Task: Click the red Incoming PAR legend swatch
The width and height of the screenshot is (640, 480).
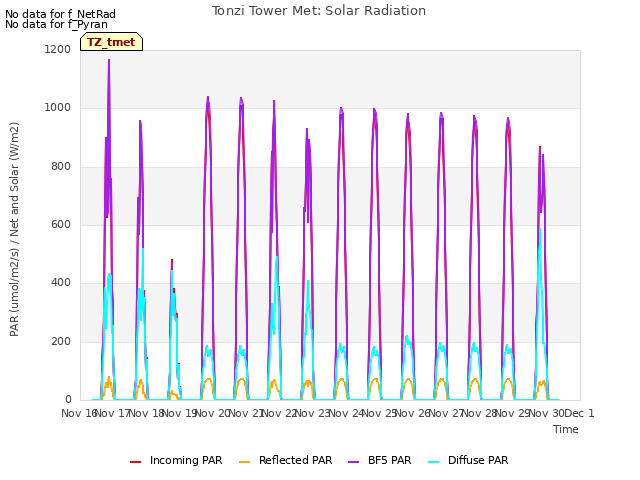Action: pyautogui.click(x=136, y=462)
